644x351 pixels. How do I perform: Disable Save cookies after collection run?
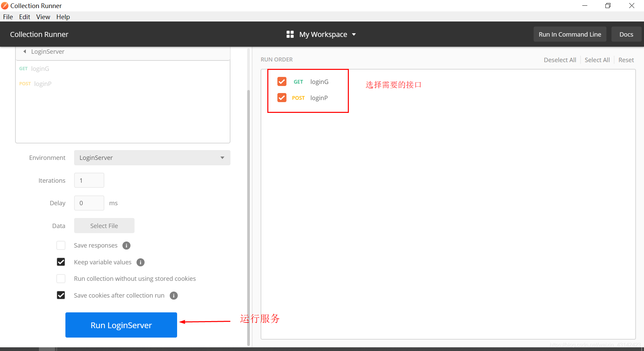click(x=61, y=295)
